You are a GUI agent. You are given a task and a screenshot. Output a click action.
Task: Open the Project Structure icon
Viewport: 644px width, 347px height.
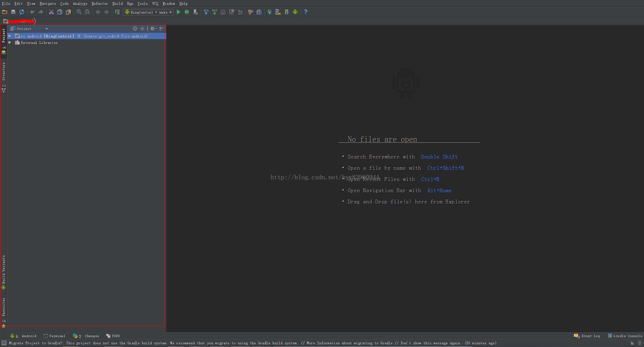coord(259,12)
